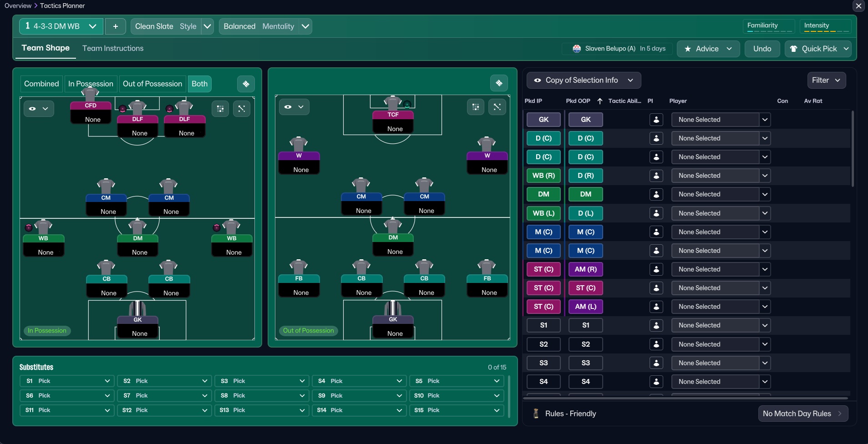Click the player icon in the S1 row
The width and height of the screenshot is (868, 444).
656,325
